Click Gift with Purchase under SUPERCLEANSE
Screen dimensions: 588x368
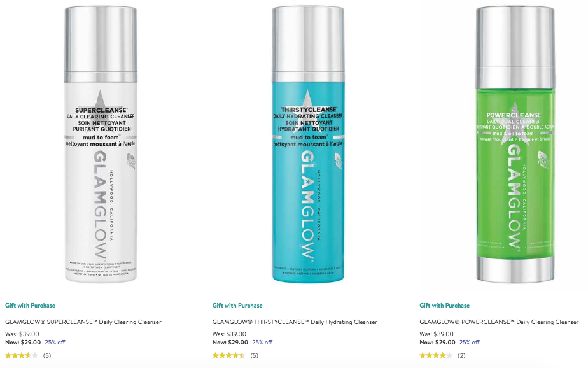(30, 306)
